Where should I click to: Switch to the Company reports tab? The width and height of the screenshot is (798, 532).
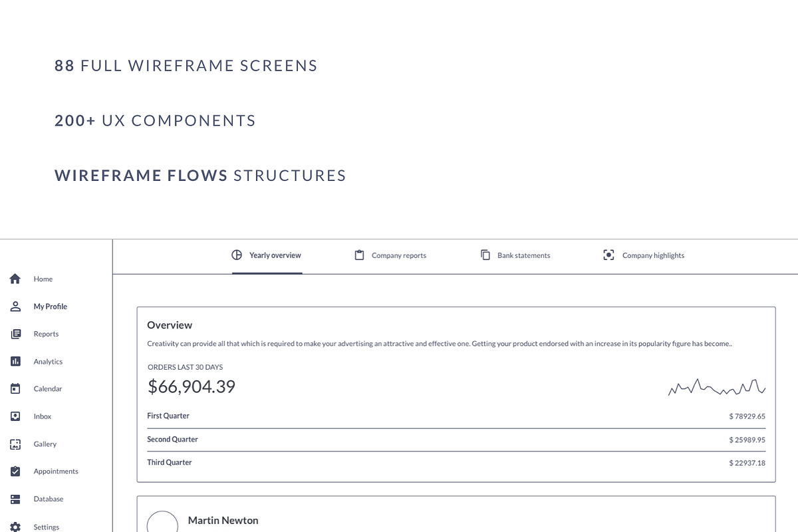click(x=399, y=255)
